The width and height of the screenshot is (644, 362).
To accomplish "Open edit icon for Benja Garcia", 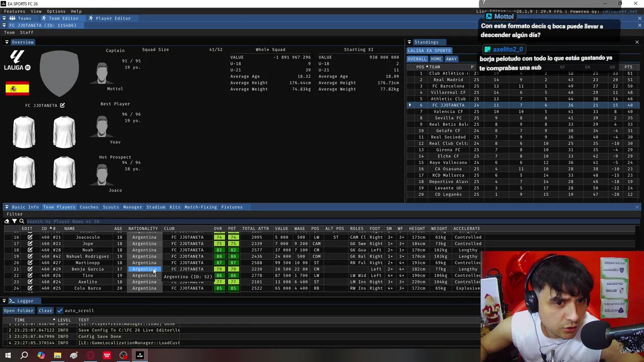I will pyautogui.click(x=30, y=269).
